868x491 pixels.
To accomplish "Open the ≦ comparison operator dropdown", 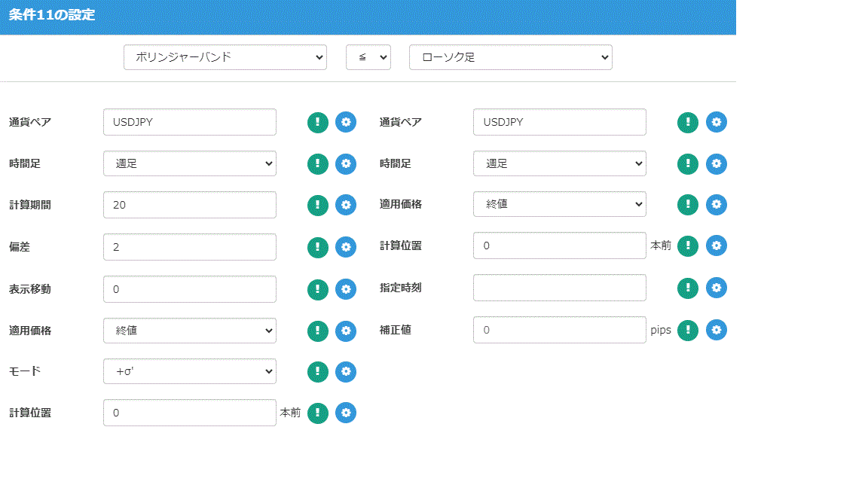I will tap(368, 56).
